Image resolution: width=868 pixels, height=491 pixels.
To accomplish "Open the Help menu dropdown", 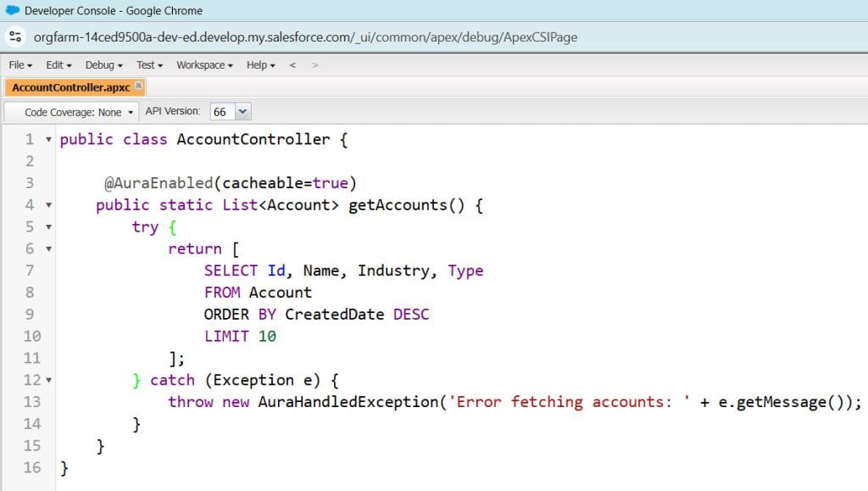I will click(259, 64).
